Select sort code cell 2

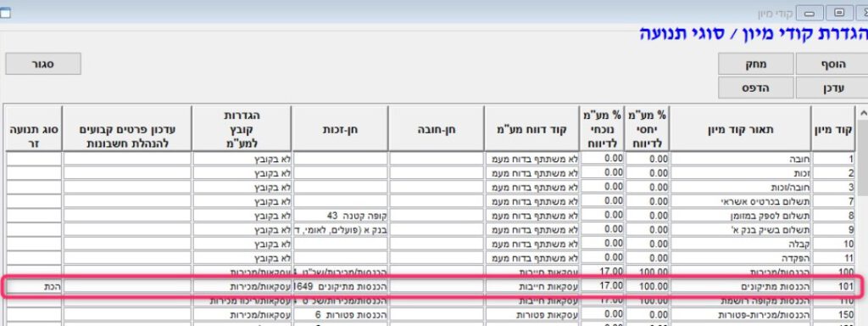pos(834,172)
